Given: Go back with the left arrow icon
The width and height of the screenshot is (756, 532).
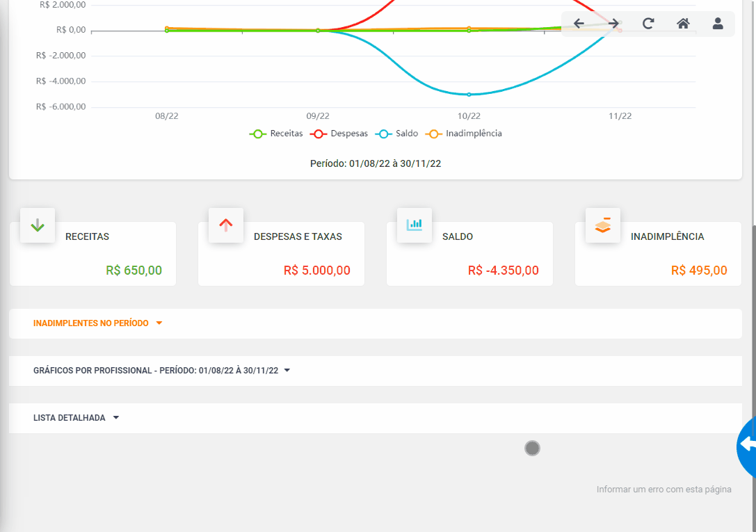Looking at the screenshot, I should [x=579, y=23].
